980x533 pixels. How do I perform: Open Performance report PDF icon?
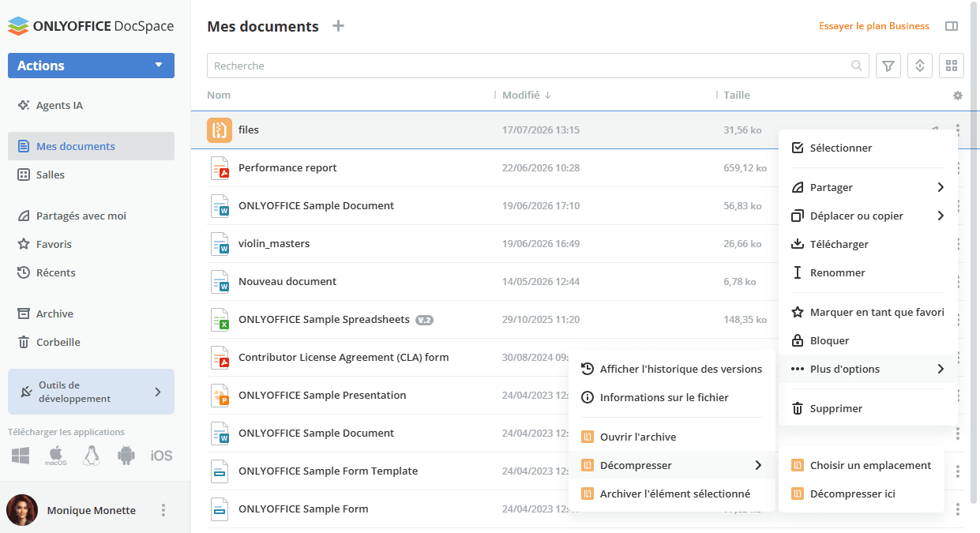click(220, 167)
